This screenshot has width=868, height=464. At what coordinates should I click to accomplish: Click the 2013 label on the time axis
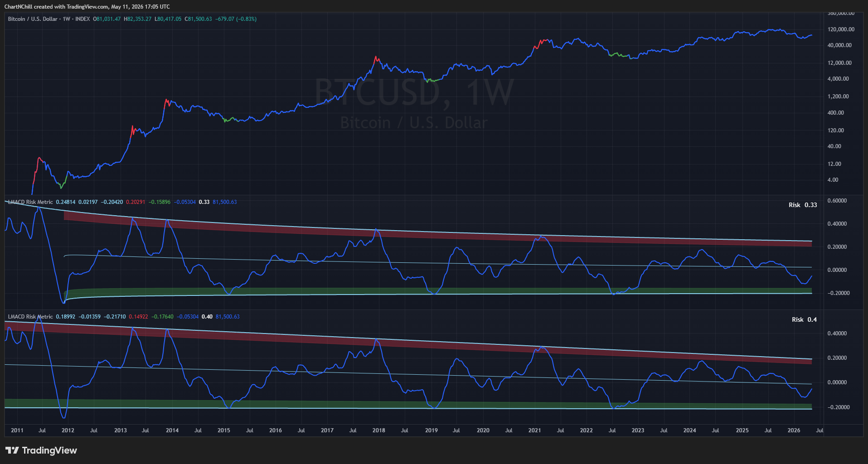click(121, 430)
